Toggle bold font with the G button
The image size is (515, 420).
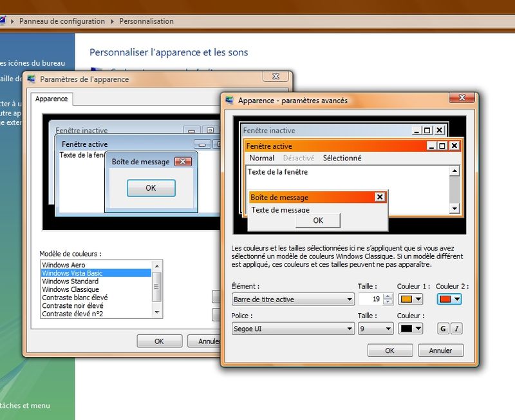click(443, 329)
